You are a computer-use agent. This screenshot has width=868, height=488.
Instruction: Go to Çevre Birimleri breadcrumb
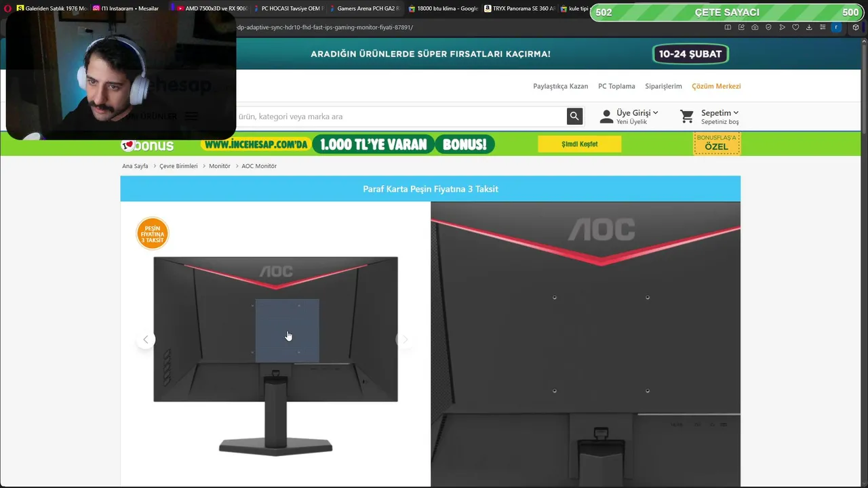coord(178,166)
